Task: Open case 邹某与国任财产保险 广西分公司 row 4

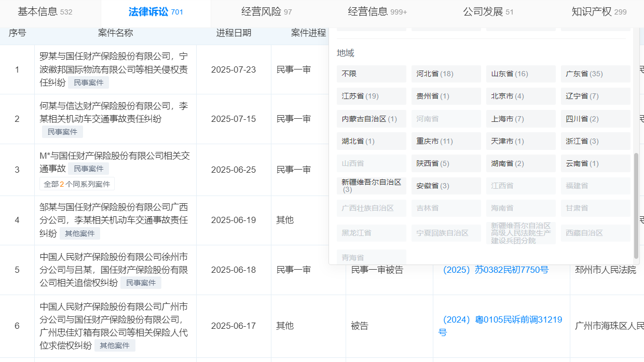Action: pyautogui.click(x=114, y=220)
